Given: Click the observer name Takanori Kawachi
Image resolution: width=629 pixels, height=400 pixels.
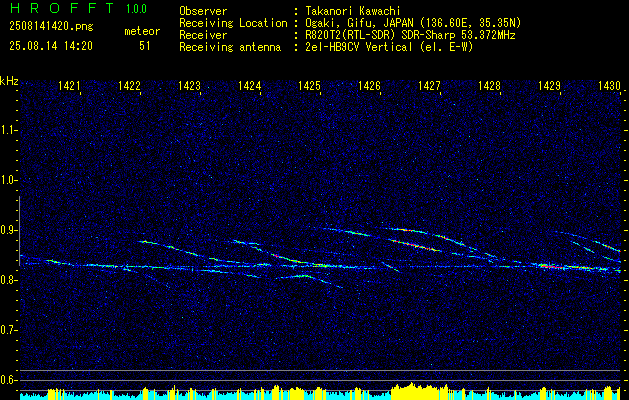Looking at the screenshot, I should 353,11.
